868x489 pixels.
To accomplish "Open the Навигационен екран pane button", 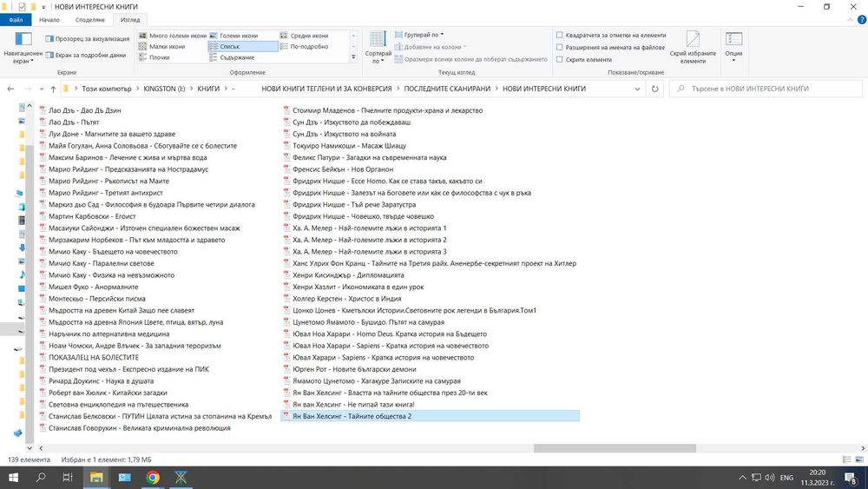I will [23, 48].
